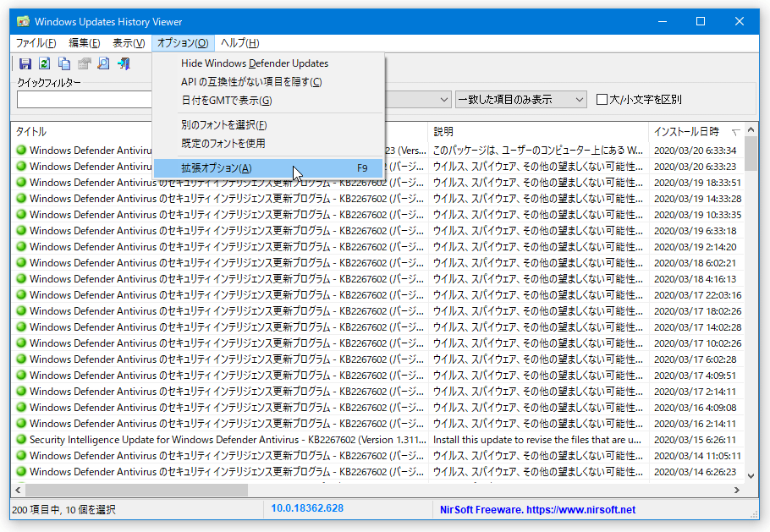Sort by the インストール日時 column header
770x532 pixels.
[686, 132]
